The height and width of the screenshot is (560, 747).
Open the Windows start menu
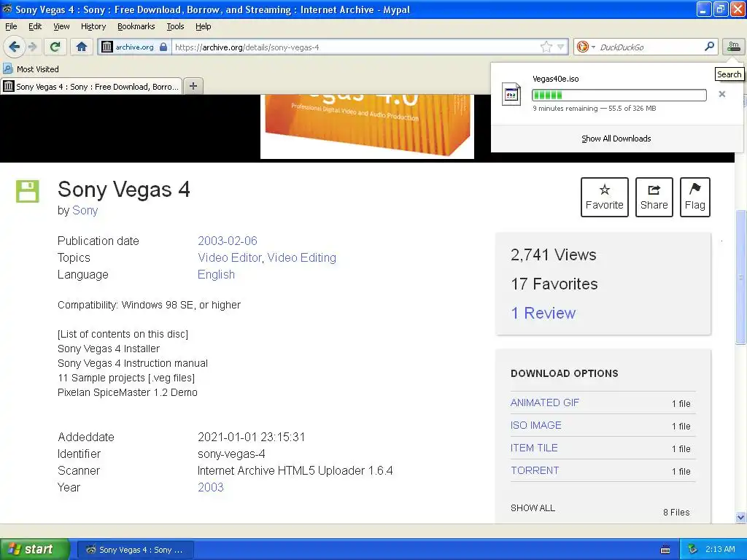coord(35,549)
